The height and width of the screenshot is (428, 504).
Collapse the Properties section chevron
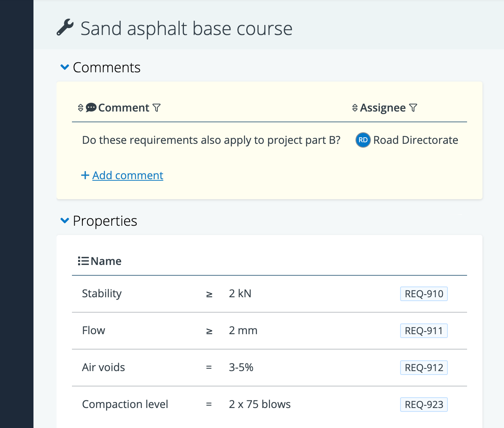65,221
